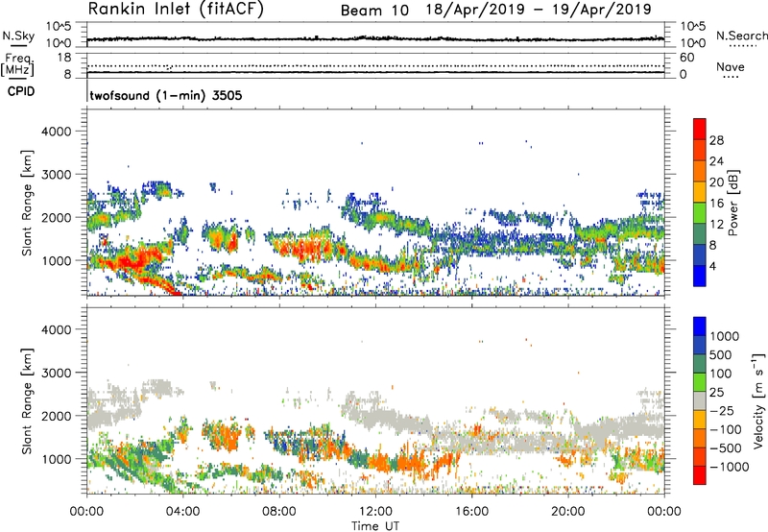Click the blue top of velocity colorbar
Screen dimensions: 768x532
coord(700,326)
